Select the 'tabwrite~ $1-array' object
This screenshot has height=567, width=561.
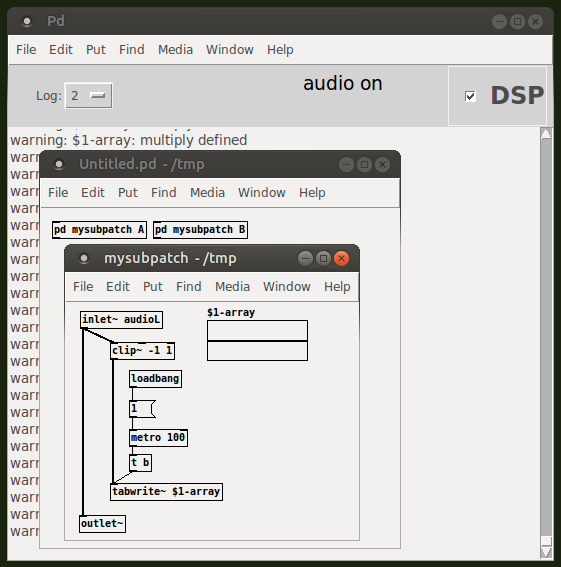[x=166, y=492]
